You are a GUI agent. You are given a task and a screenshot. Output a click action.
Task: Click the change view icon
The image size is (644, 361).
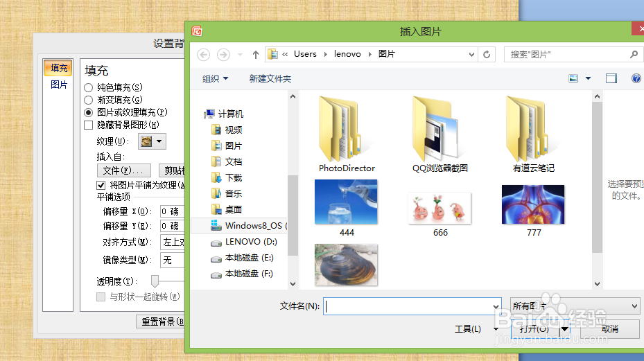573,78
